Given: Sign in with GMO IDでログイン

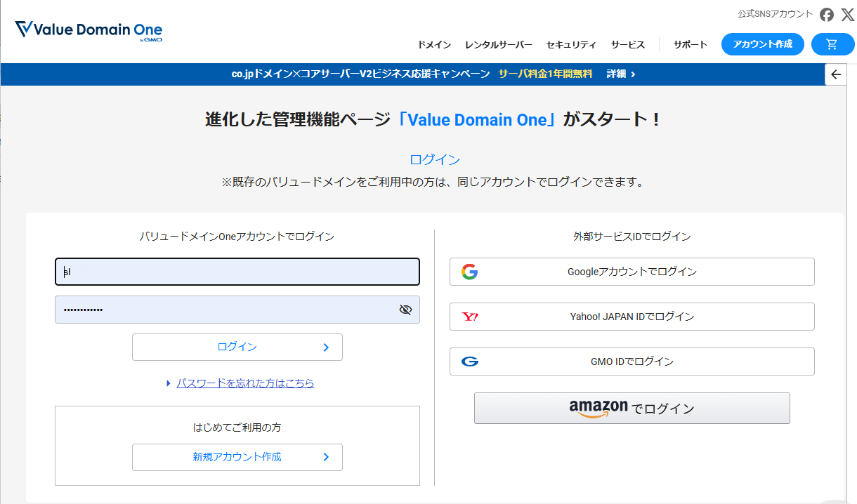Looking at the screenshot, I should [632, 362].
